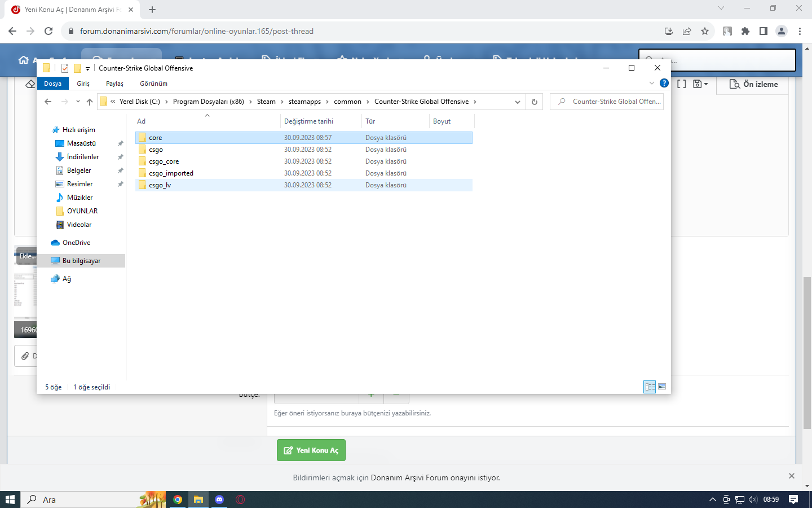Select the csgo_lv folder
Image resolution: width=812 pixels, height=508 pixels.
click(x=304, y=185)
